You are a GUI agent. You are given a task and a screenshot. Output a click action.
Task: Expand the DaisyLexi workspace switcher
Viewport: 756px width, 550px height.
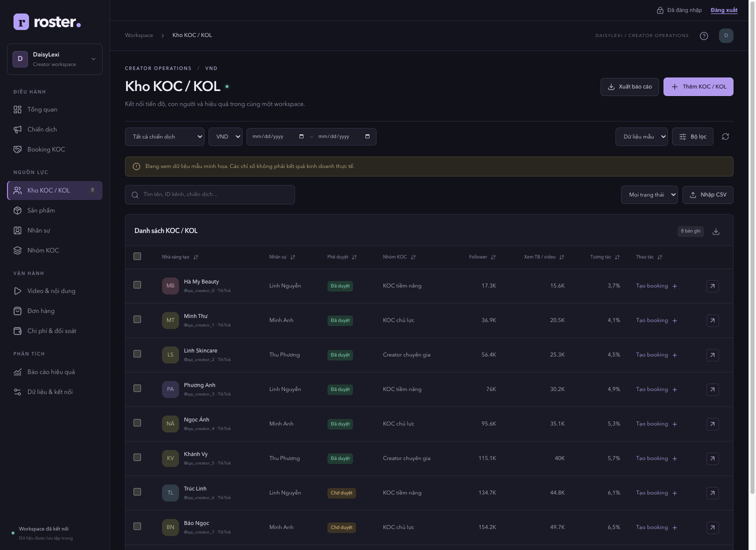click(54, 59)
